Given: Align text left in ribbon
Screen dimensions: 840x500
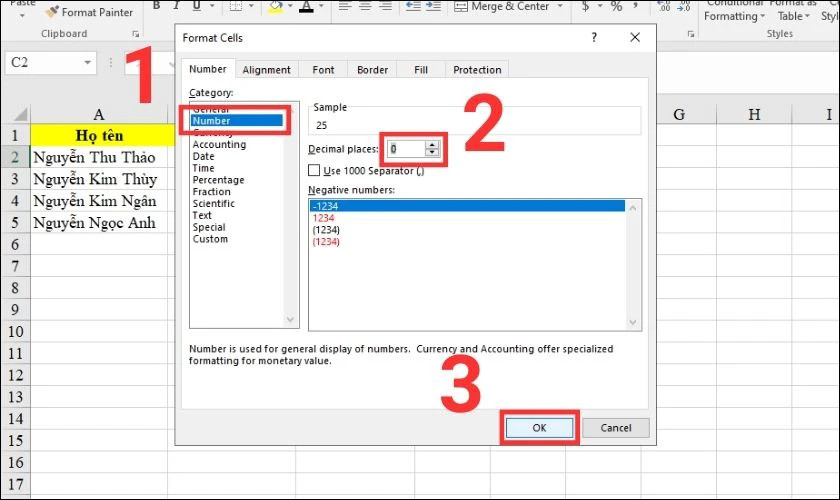Looking at the screenshot, I should pyautogui.click(x=344, y=6).
